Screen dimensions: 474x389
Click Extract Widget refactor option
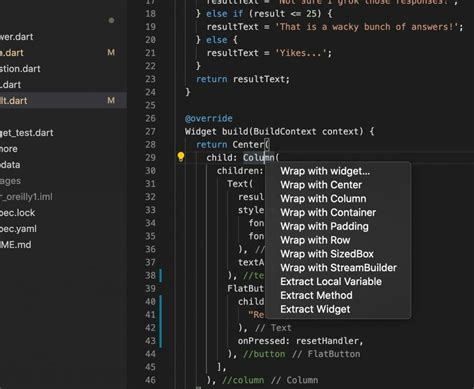click(x=315, y=309)
